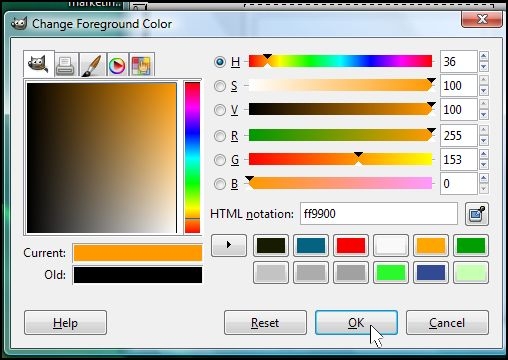Click the H value field showing 36
This screenshot has height=360, width=508.
tap(459, 62)
